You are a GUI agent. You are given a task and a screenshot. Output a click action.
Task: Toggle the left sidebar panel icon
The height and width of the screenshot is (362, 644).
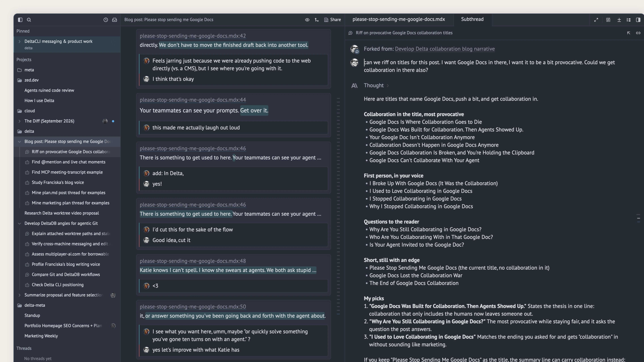[20, 20]
